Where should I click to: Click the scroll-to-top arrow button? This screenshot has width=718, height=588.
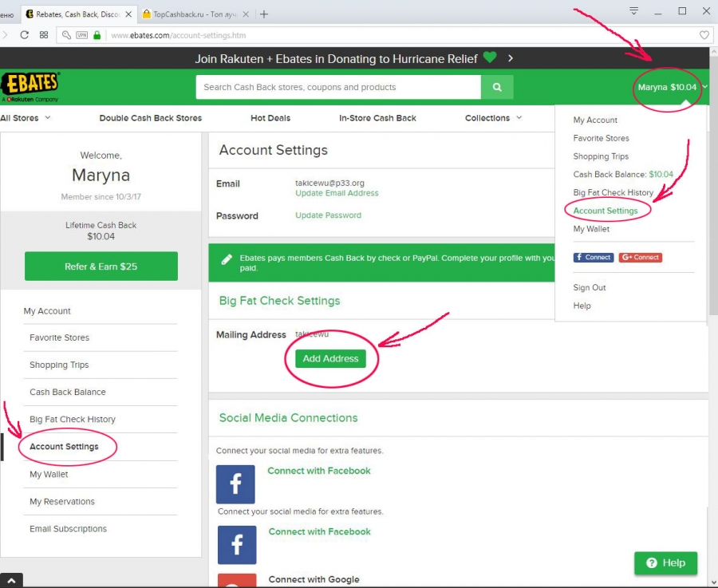(11, 581)
